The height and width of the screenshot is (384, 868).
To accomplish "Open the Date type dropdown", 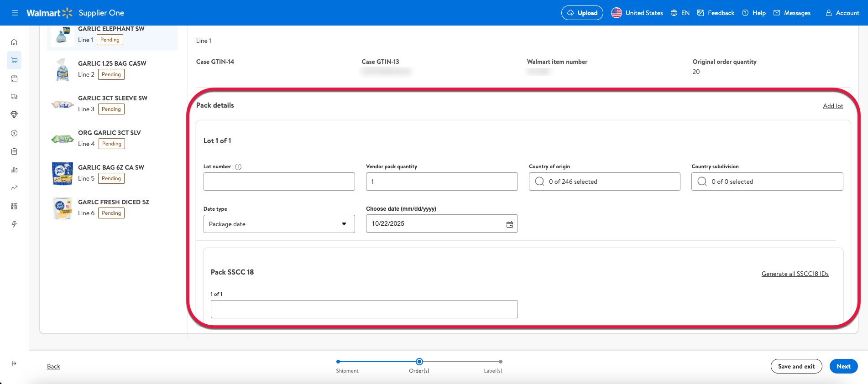I will tap(279, 224).
